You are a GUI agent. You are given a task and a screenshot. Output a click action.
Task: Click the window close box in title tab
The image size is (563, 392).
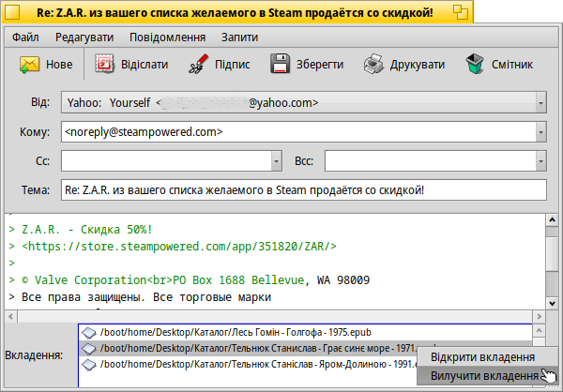pos(12,12)
